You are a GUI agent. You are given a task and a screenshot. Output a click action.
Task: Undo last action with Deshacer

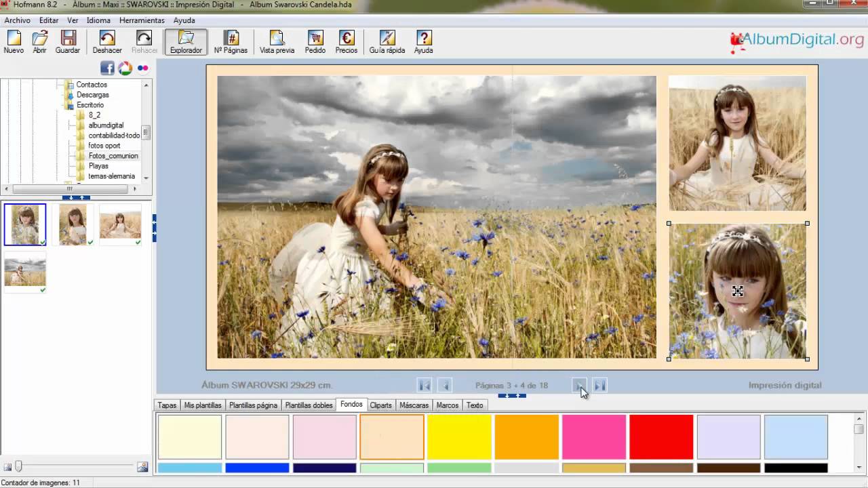(107, 42)
